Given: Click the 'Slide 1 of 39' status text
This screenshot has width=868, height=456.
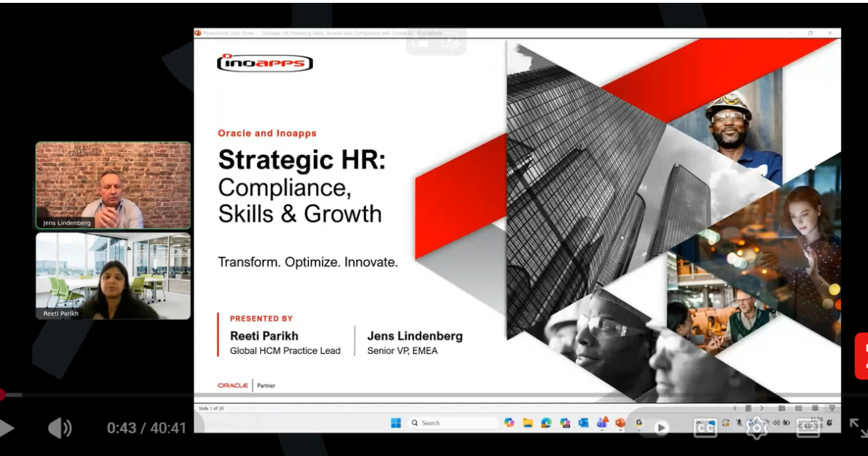Looking at the screenshot, I should pyautogui.click(x=211, y=408).
